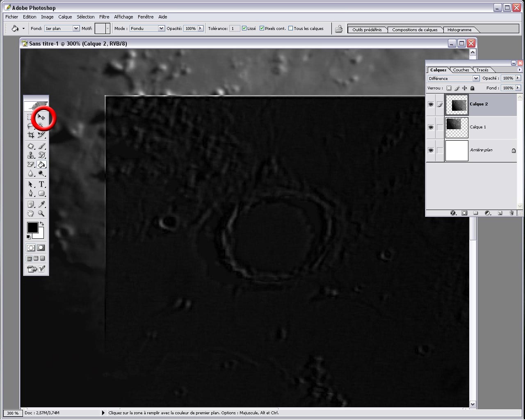
Task: Hide the Calque 2 layer
Action: (x=431, y=104)
